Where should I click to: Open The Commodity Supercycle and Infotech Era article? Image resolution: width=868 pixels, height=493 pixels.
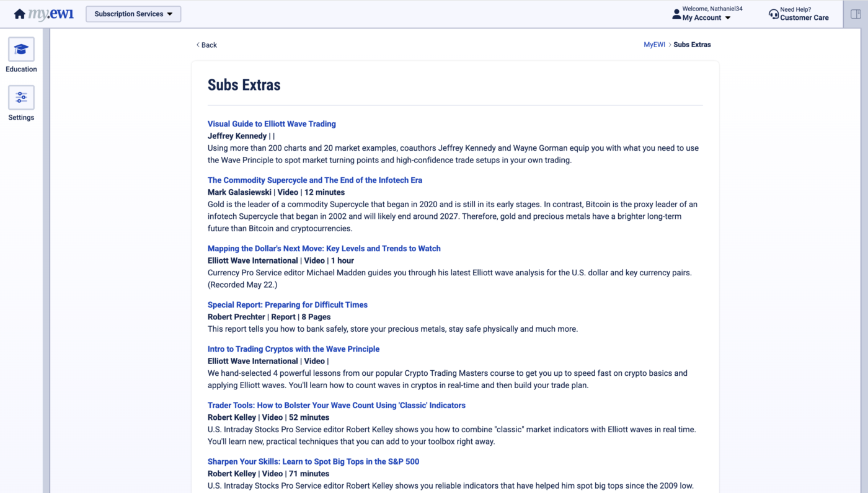click(x=315, y=180)
